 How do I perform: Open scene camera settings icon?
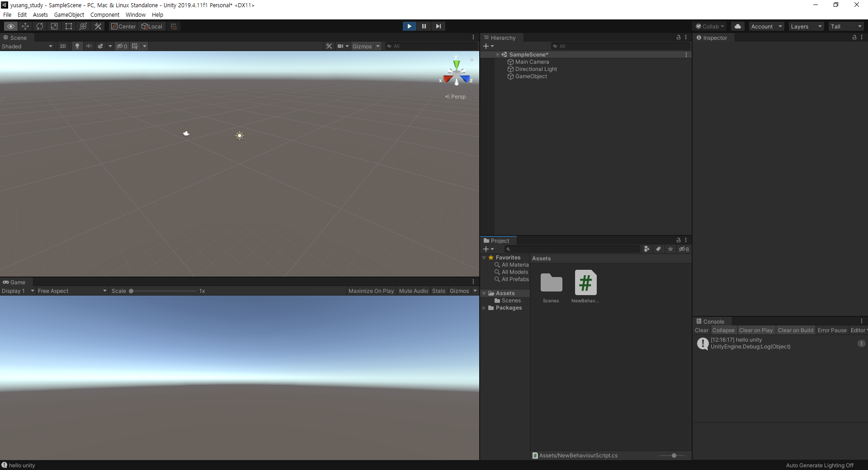tap(340, 46)
